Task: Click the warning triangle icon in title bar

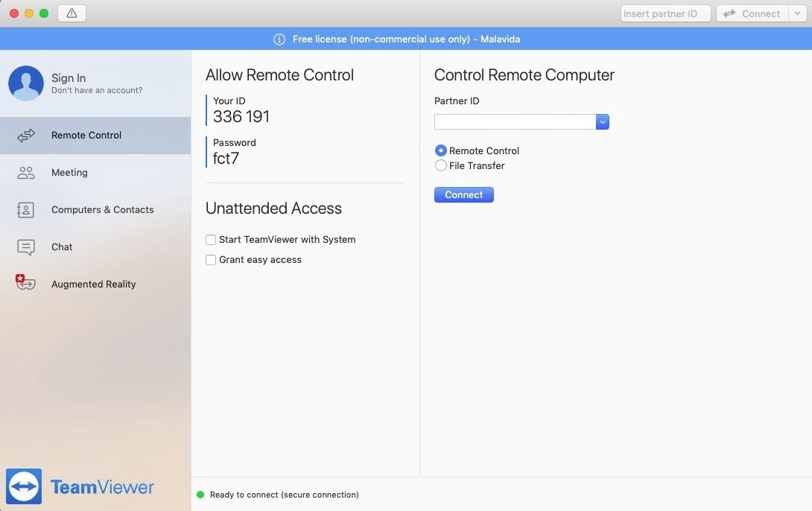Action: pos(72,13)
